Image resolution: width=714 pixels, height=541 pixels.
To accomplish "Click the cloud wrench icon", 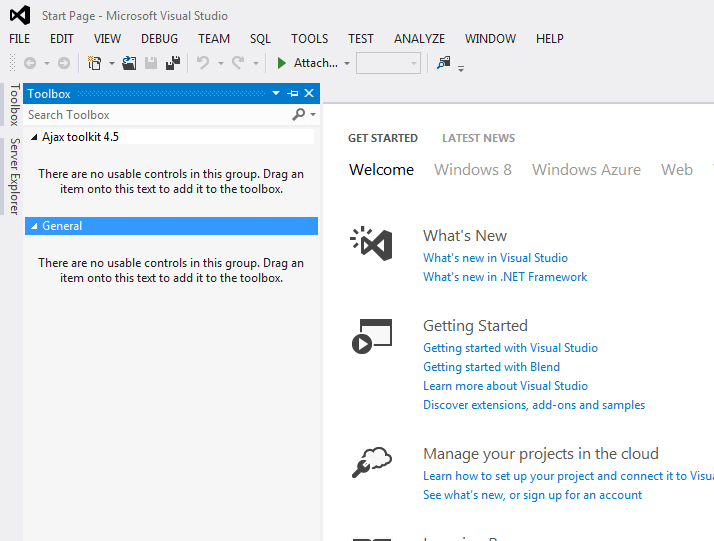I will click(372, 462).
